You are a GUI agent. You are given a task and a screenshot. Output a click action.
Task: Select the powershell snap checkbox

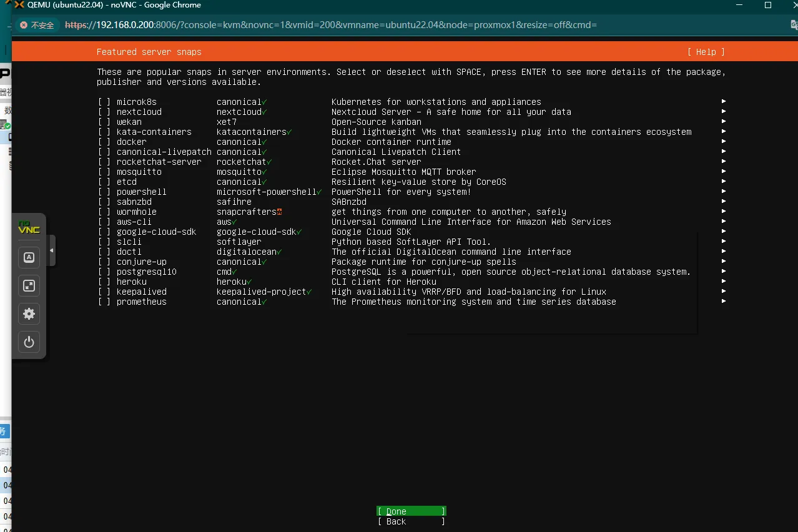tap(104, 192)
